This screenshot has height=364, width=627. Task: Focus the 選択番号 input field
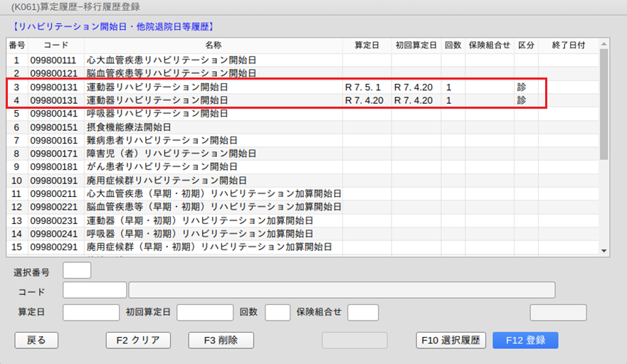77,271
